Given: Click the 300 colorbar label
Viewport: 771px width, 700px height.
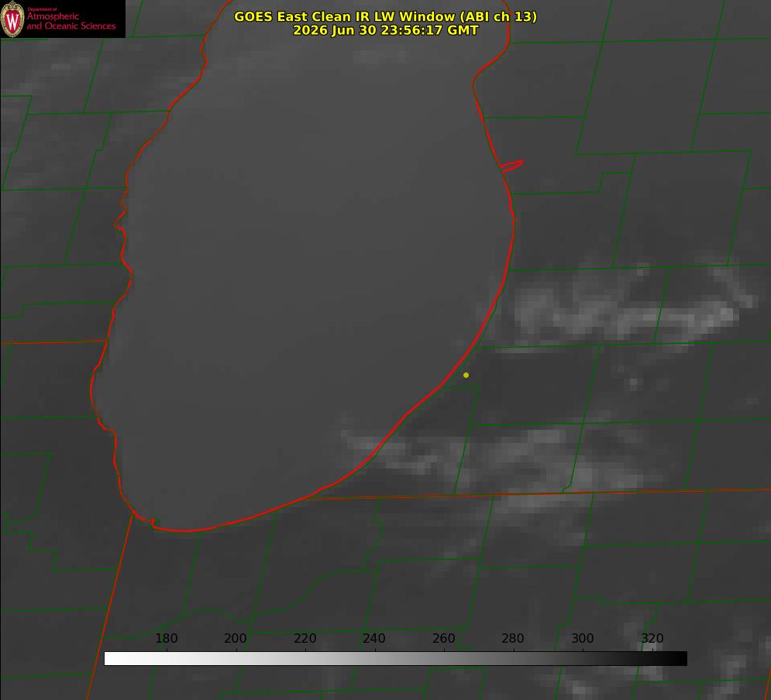Looking at the screenshot, I should (583, 638).
